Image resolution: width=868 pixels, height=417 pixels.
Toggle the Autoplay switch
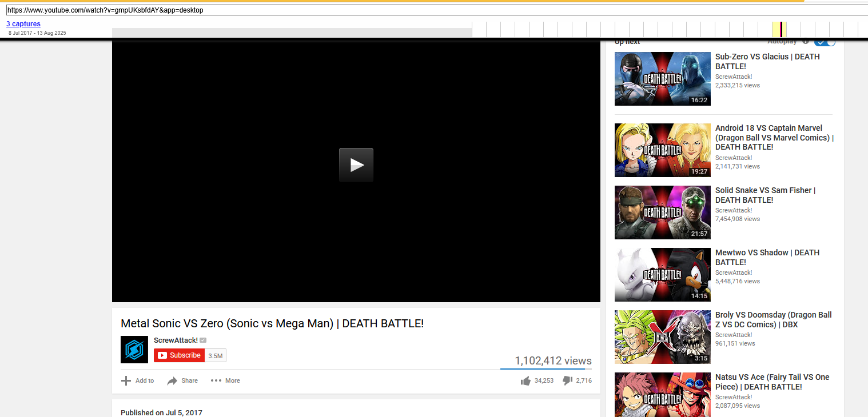coord(825,42)
